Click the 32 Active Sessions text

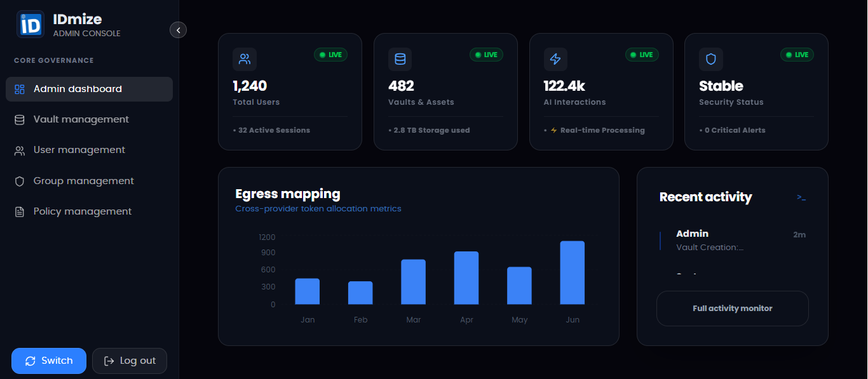274,130
